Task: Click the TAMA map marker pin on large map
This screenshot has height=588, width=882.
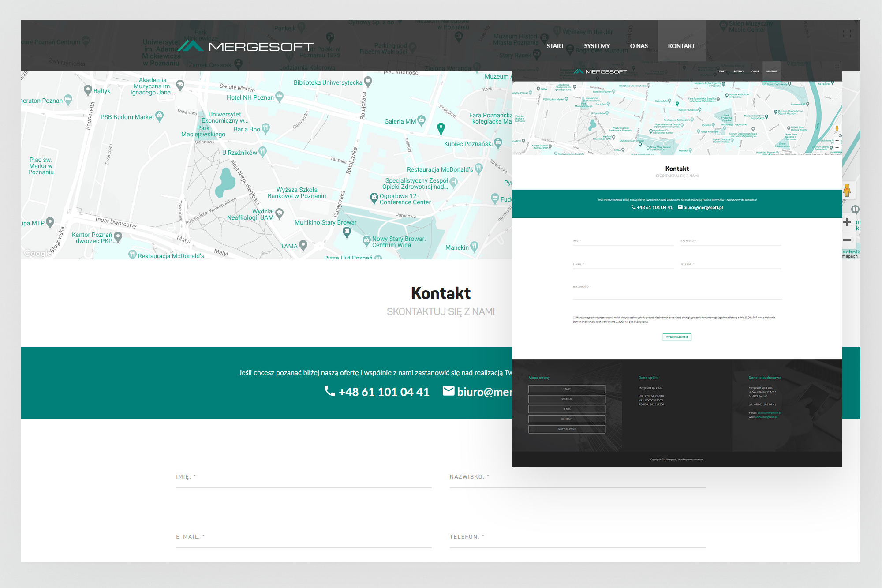Action: 303,245
